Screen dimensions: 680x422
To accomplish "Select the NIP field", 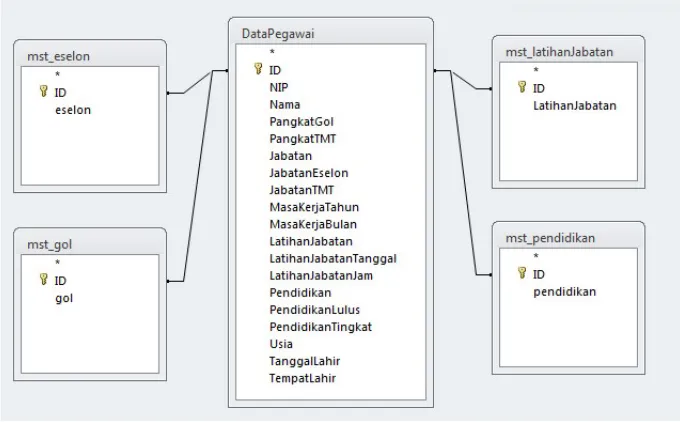I will click(330, 87).
